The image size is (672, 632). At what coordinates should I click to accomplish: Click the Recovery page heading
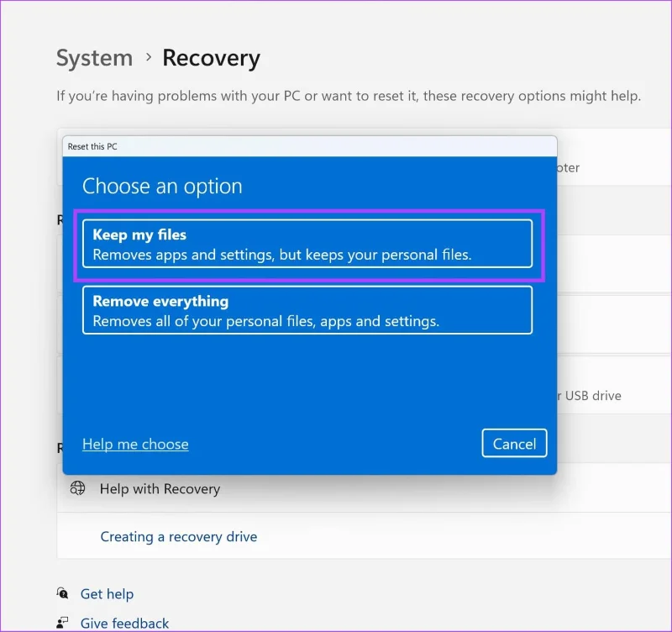pyautogui.click(x=212, y=58)
